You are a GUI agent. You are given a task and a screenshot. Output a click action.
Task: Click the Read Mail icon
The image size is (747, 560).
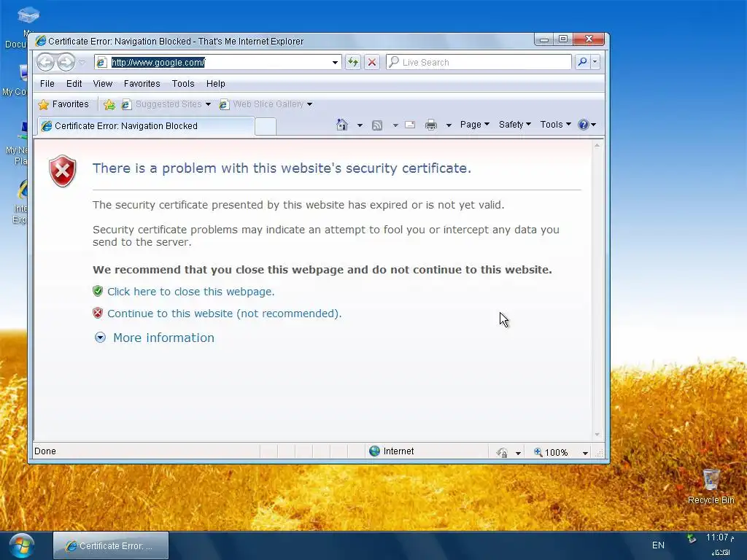click(x=410, y=125)
